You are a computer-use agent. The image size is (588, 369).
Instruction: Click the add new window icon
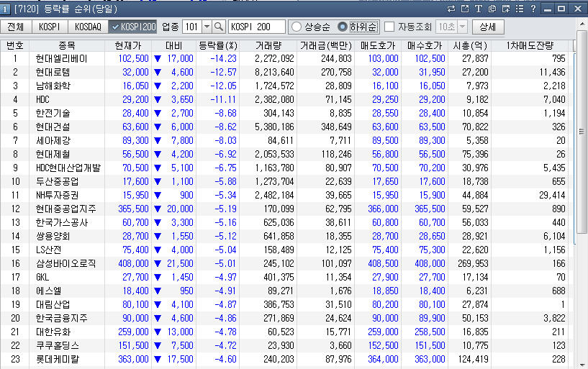pyautogui.click(x=506, y=9)
